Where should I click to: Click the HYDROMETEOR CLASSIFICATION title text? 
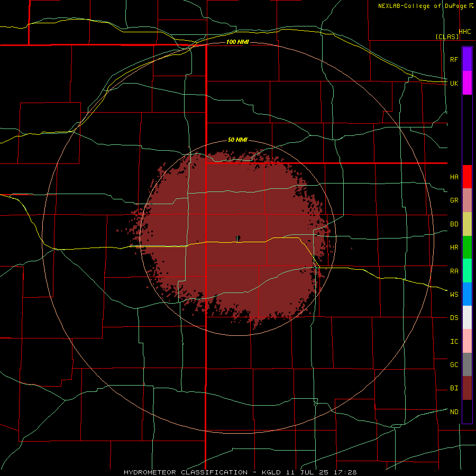click(x=186, y=472)
